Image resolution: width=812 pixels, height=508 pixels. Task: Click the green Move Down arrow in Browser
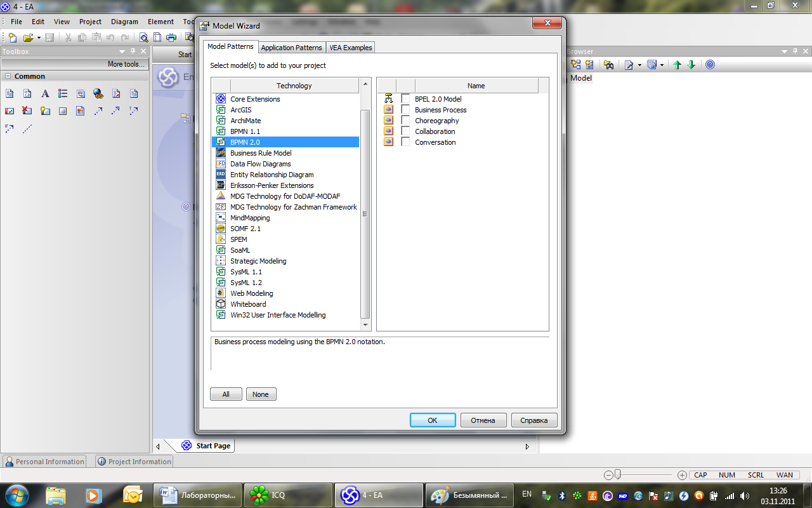coord(691,65)
